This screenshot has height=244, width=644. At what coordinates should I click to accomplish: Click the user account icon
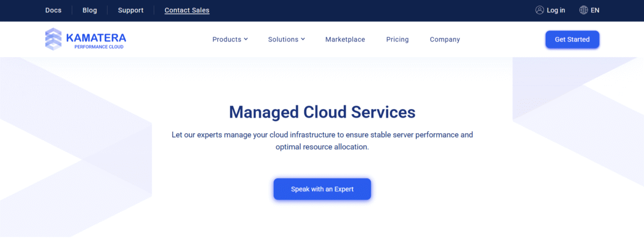[540, 10]
